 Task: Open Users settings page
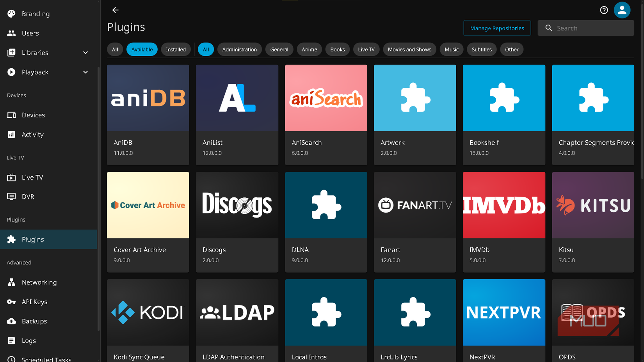[48, 33]
